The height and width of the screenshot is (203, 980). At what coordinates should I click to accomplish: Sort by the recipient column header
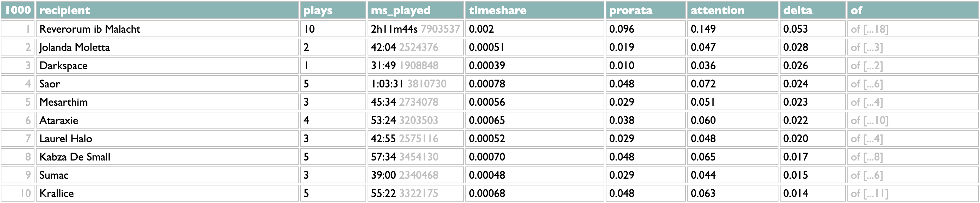point(167,10)
